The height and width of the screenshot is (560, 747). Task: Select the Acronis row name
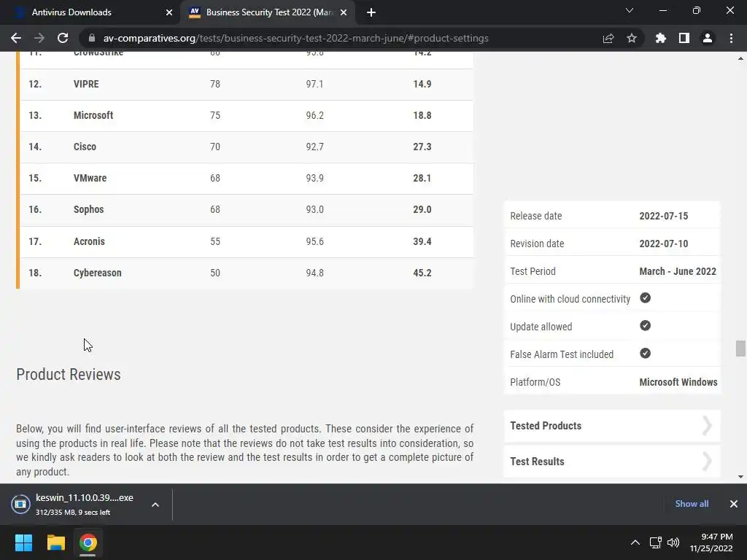tap(89, 241)
